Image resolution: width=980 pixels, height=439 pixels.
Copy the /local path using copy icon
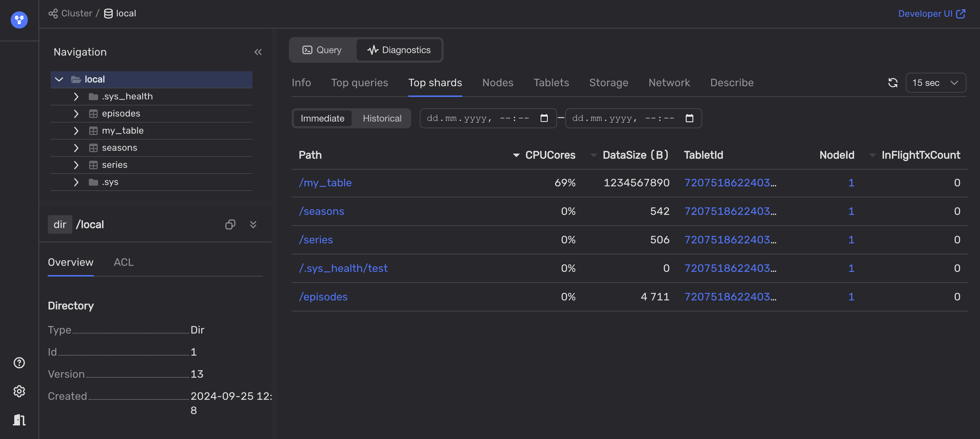coord(230,224)
